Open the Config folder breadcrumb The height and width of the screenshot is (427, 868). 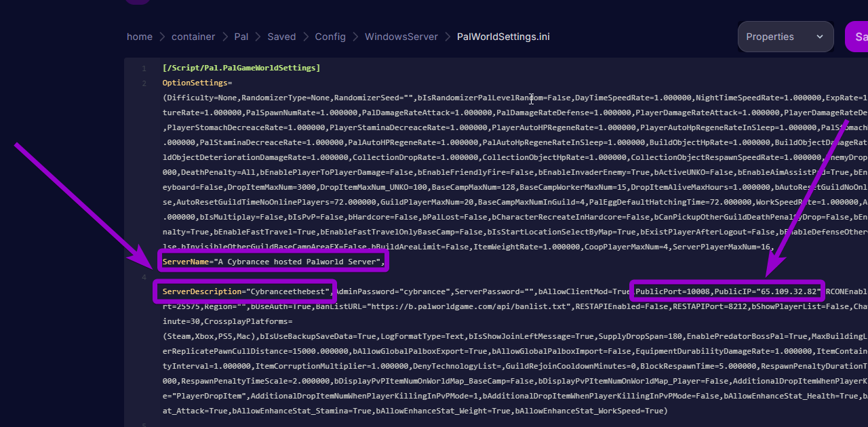click(330, 37)
